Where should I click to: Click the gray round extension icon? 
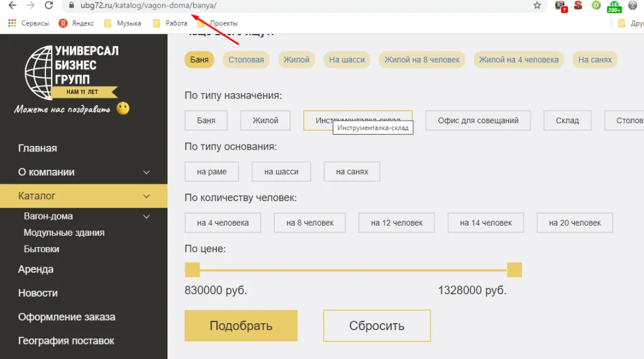[633, 5]
